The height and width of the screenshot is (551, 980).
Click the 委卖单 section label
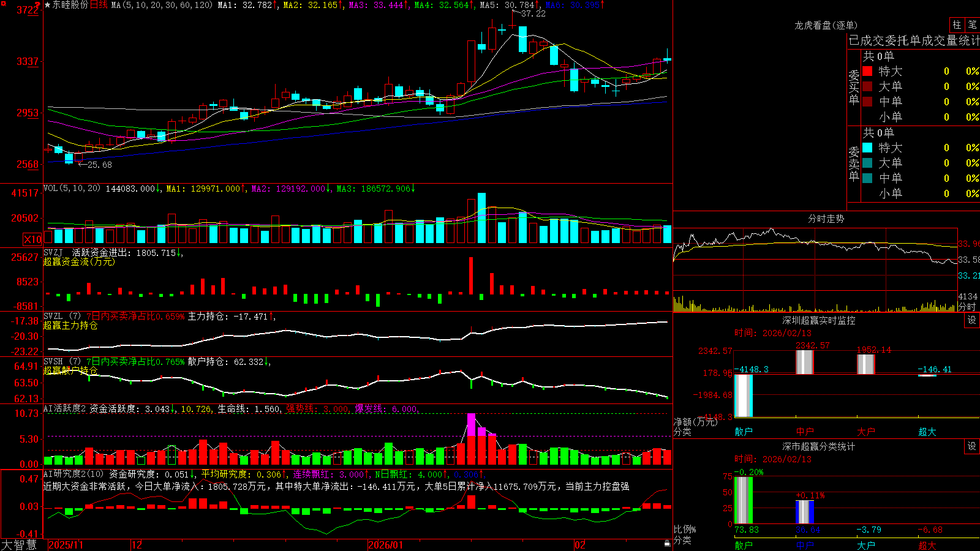click(854, 163)
